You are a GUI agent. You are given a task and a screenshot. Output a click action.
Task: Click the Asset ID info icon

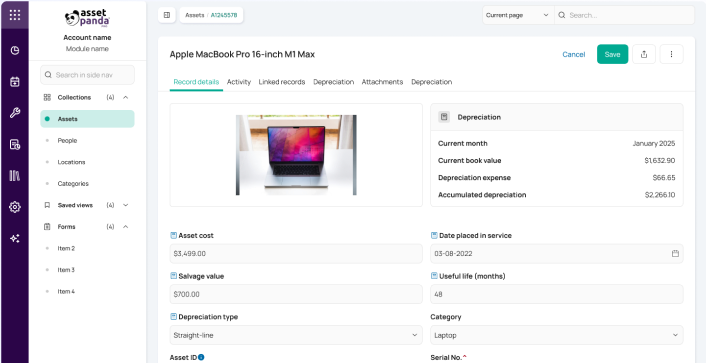click(201, 357)
